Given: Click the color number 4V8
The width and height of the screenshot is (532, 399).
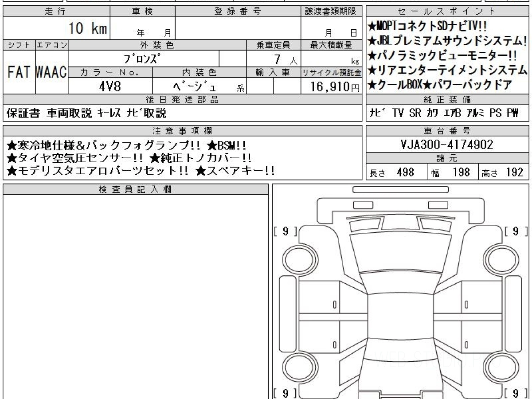Looking at the screenshot, I should pos(110,86).
